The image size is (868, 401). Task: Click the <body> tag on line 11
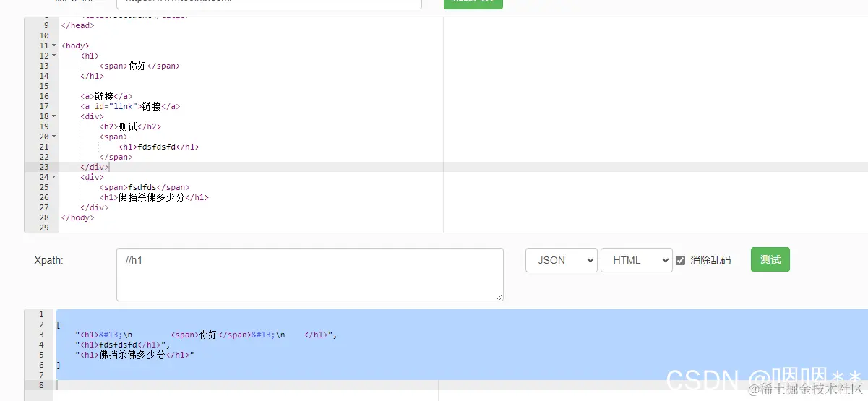[76, 46]
